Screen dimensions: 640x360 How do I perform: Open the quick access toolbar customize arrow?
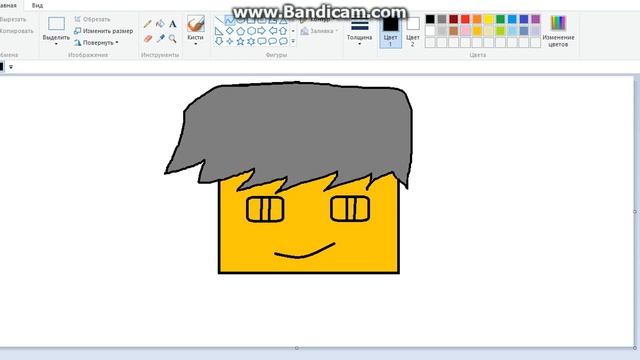pos(11,67)
